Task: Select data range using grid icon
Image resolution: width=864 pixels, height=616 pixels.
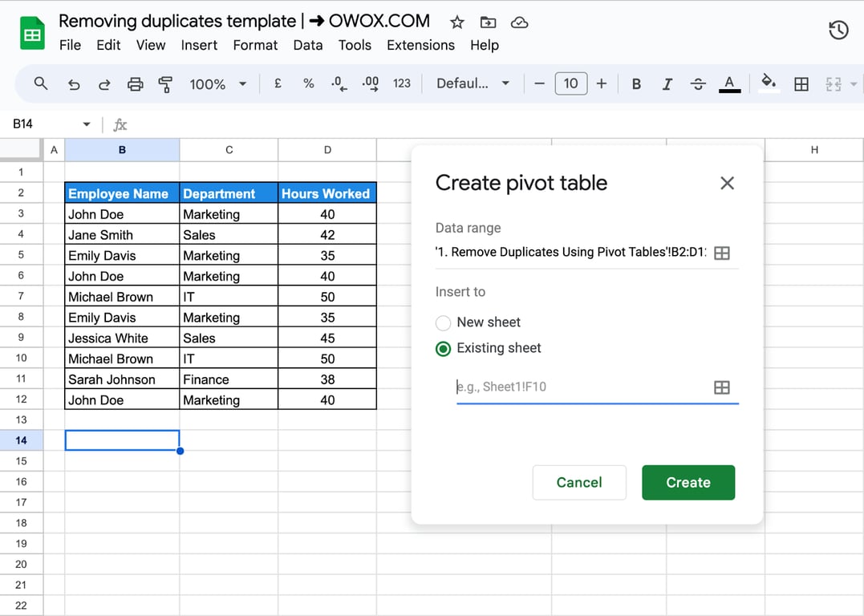Action: click(722, 253)
